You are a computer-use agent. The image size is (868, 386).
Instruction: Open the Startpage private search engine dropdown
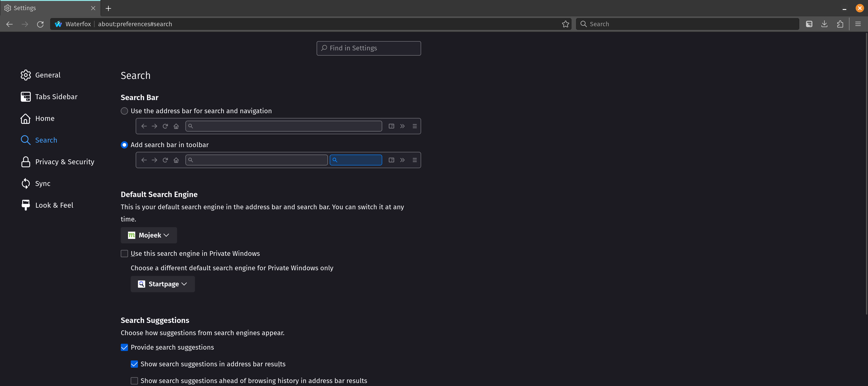(163, 284)
